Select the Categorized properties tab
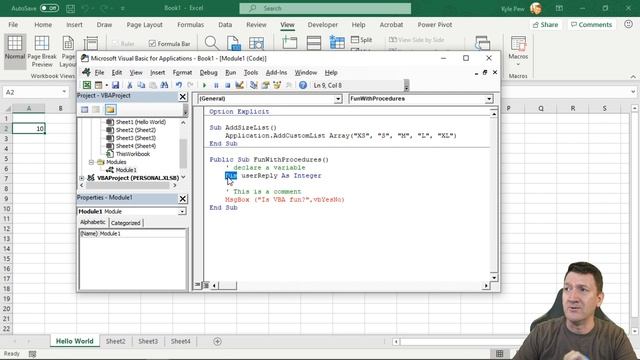The height and width of the screenshot is (360, 640). [x=125, y=223]
